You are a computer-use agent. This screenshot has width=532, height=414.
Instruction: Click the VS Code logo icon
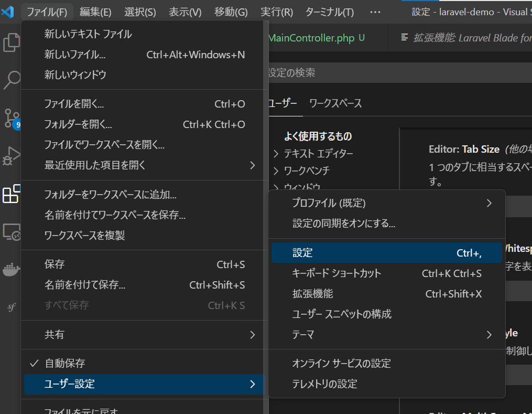[x=7, y=12]
